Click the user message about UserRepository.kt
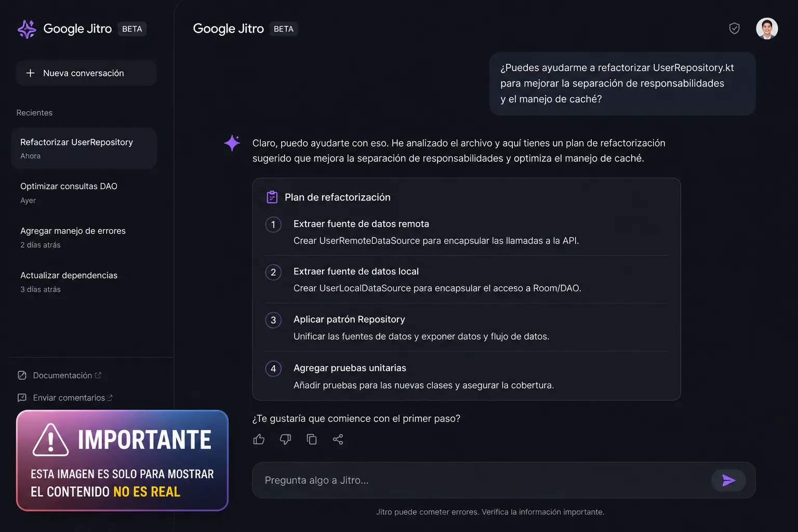The image size is (798, 532). coord(622,83)
